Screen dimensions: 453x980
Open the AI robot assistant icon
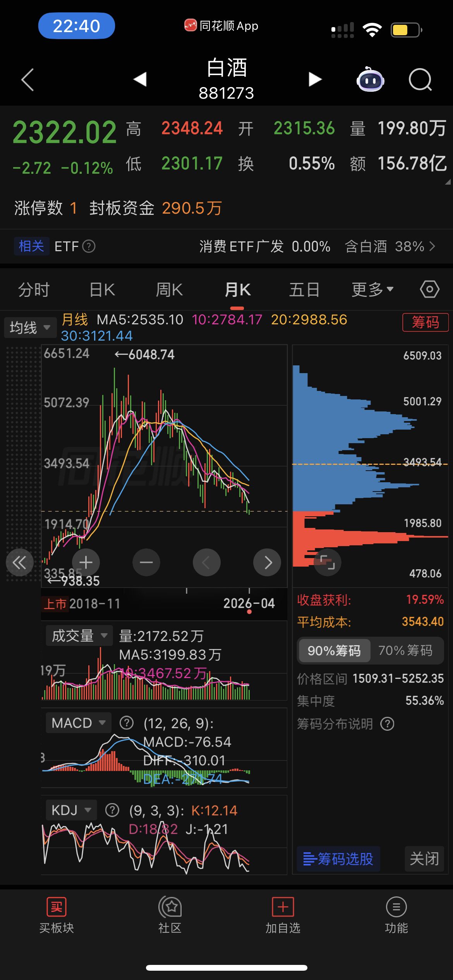[x=370, y=80]
